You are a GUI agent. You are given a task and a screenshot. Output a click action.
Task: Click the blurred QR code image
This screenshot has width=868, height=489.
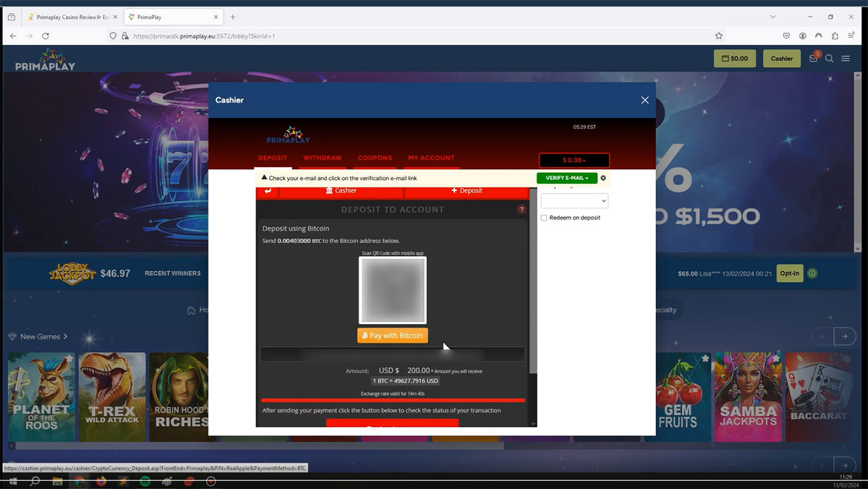coord(393,290)
